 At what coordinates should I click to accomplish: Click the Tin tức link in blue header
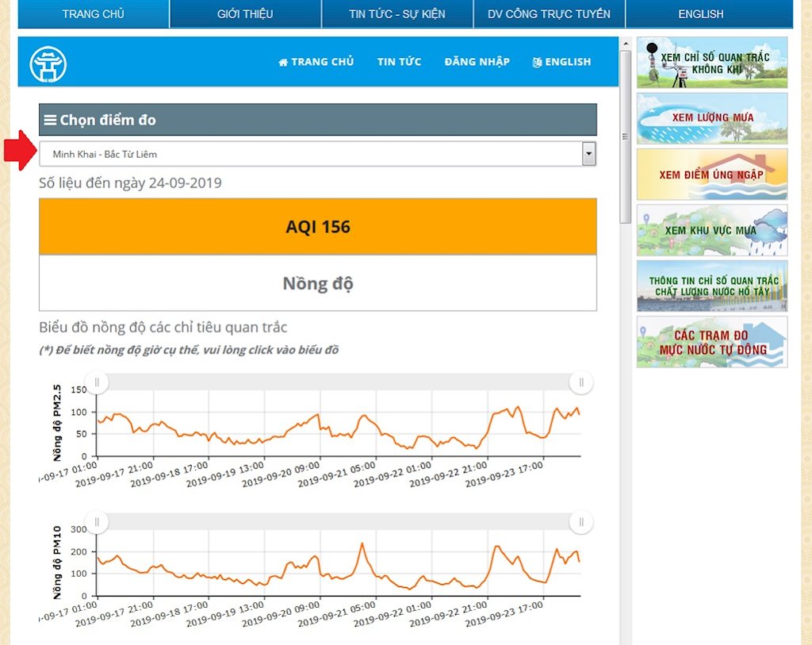coord(399,62)
